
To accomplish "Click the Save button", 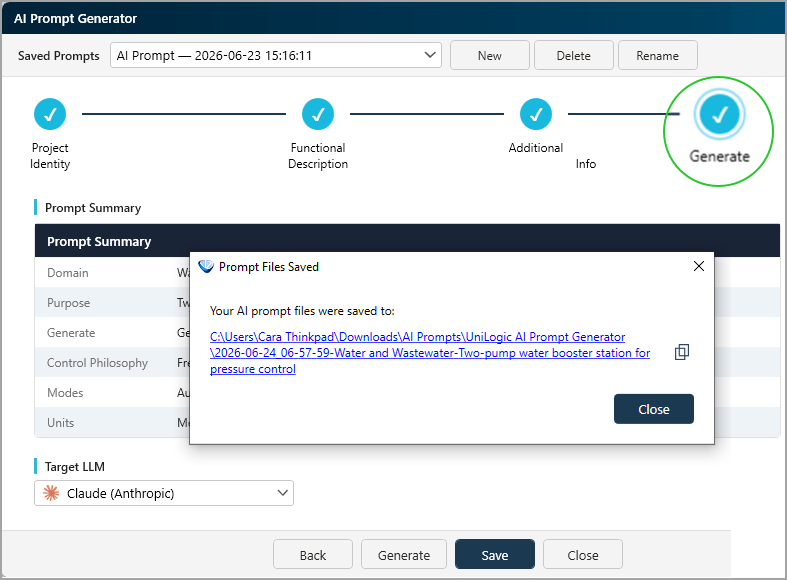I will 494,554.
